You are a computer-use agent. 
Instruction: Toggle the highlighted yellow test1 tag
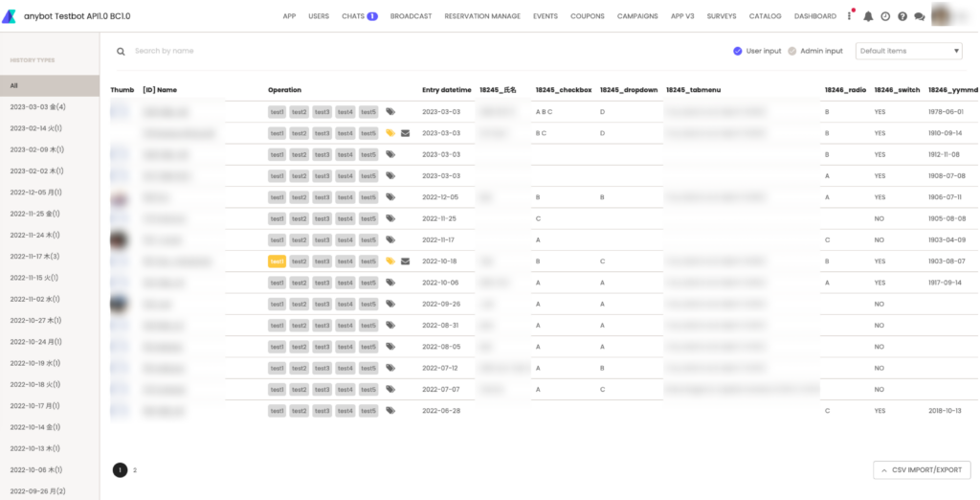[x=277, y=261]
